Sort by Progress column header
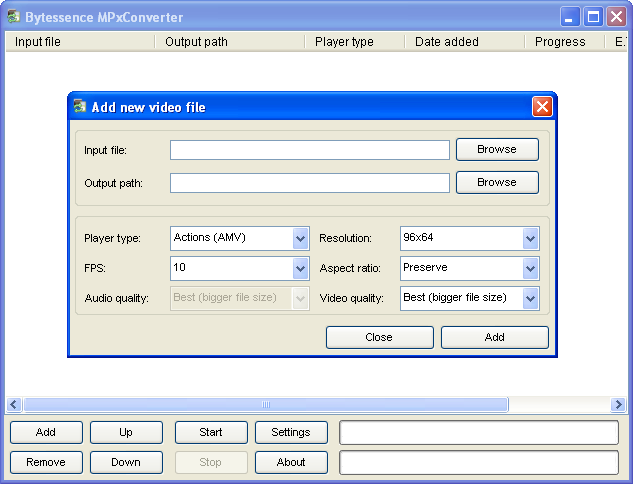The width and height of the screenshot is (633, 484). (565, 42)
